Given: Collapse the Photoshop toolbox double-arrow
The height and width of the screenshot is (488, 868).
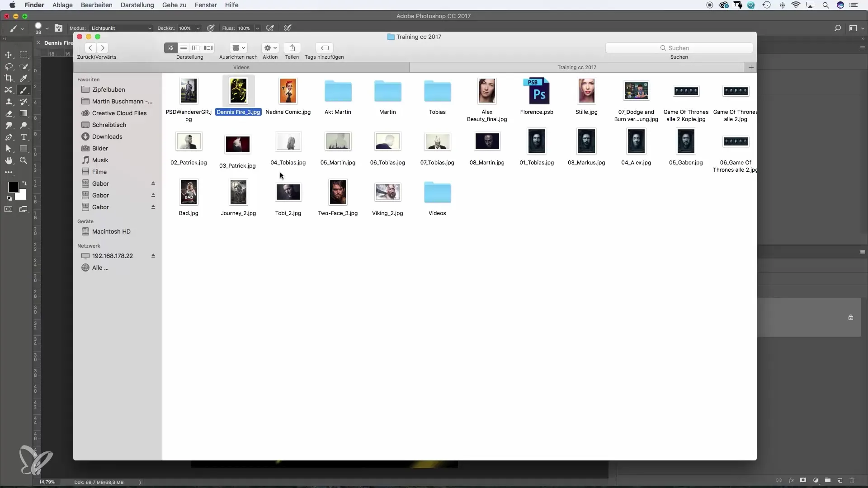Looking at the screenshot, I should click(x=5, y=39).
